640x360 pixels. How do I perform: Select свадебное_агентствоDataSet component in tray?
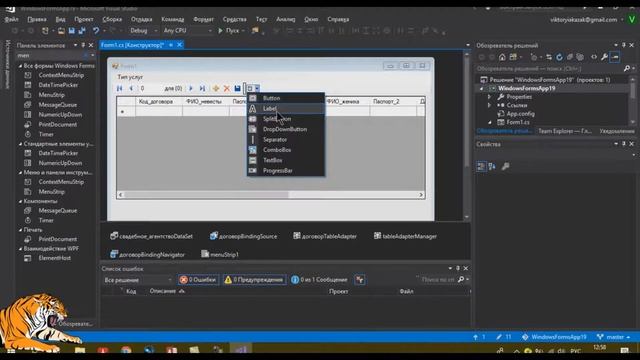(x=151, y=236)
